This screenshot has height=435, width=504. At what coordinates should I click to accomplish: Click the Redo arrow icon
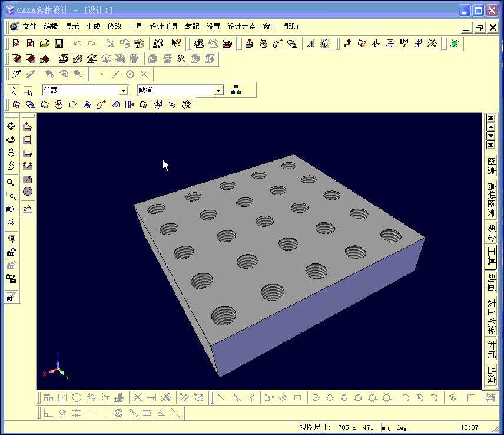tap(92, 44)
